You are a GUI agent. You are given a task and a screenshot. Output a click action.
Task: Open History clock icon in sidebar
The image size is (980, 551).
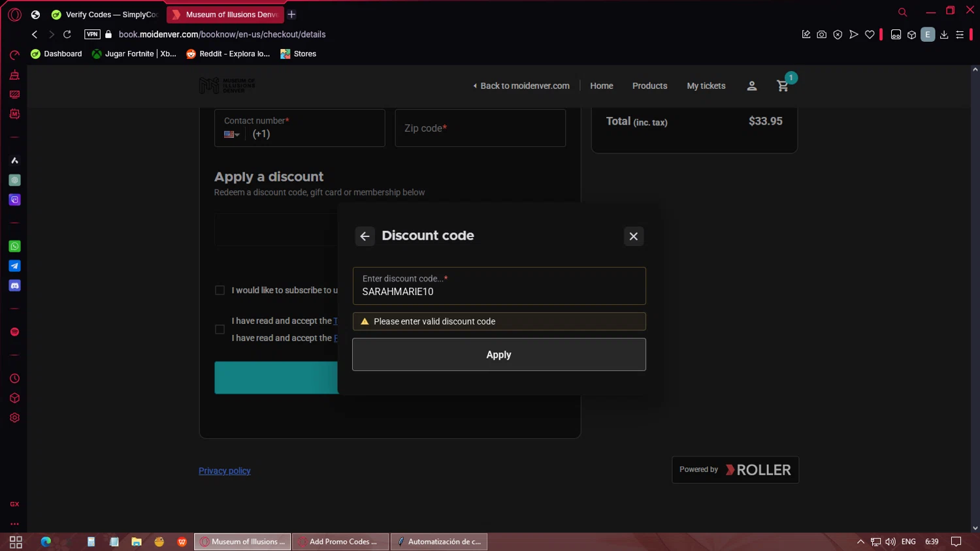[14, 379]
